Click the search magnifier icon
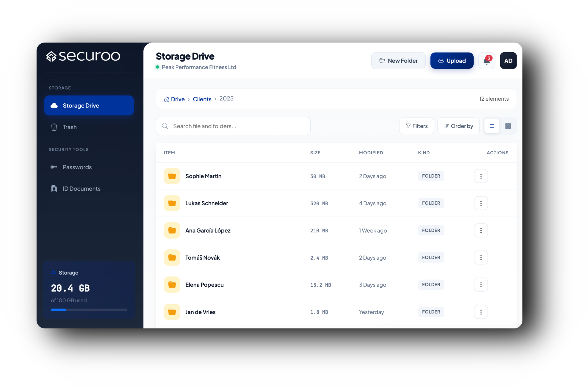588x388 pixels. tap(165, 126)
